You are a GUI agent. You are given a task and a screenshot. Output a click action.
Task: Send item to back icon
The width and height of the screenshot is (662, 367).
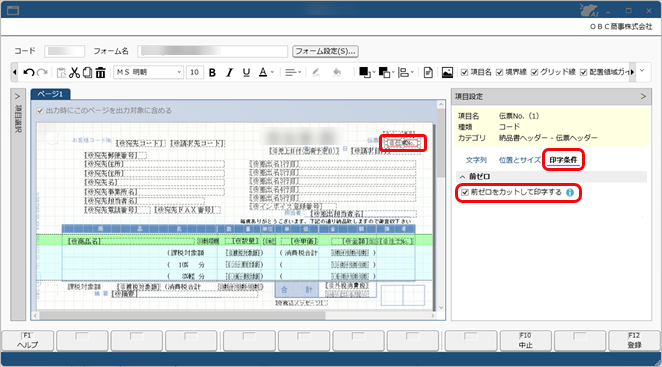[384, 73]
